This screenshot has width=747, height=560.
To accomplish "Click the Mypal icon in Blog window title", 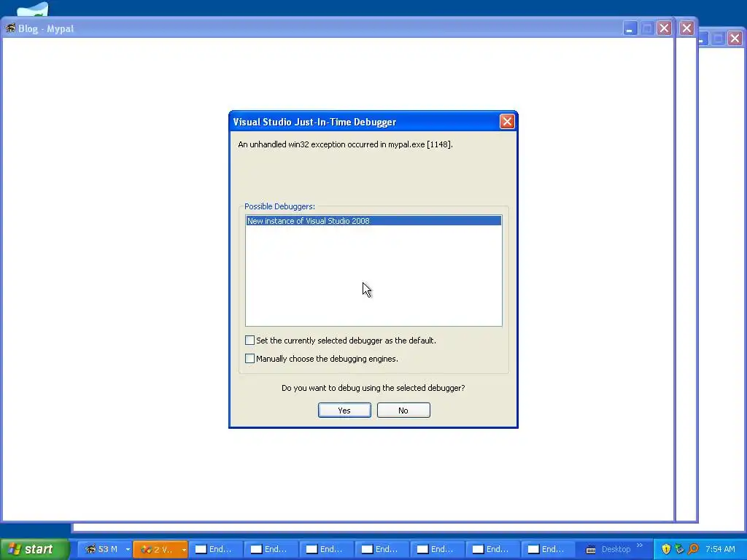I will [x=10, y=28].
